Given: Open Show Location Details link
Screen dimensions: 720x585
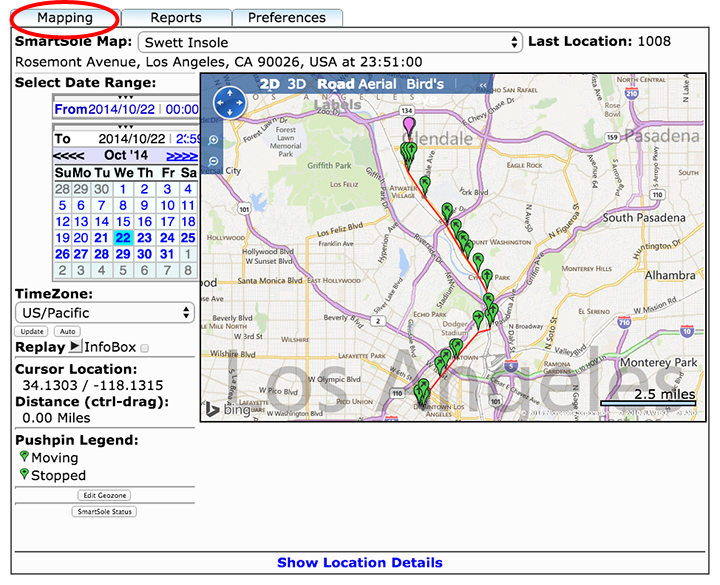Looking at the screenshot, I should coord(360,562).
